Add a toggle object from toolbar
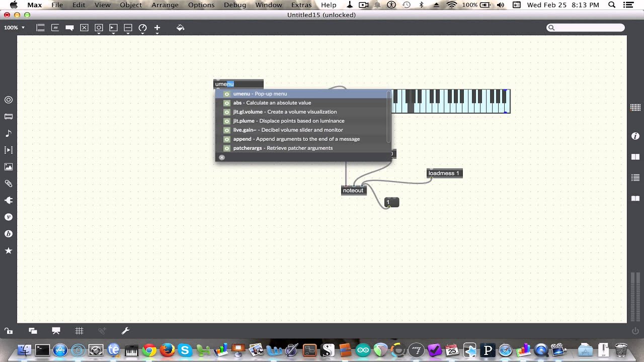 pos(84,28)
